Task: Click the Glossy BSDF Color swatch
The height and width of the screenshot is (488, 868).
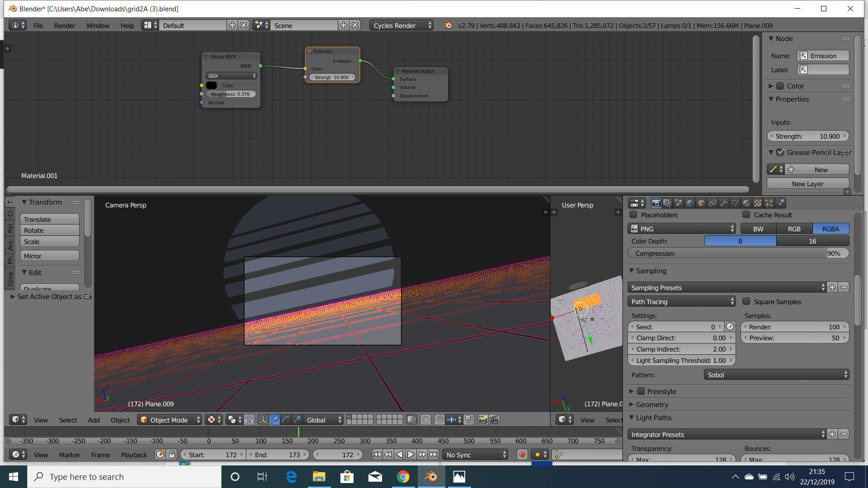Action: [211, 85]
